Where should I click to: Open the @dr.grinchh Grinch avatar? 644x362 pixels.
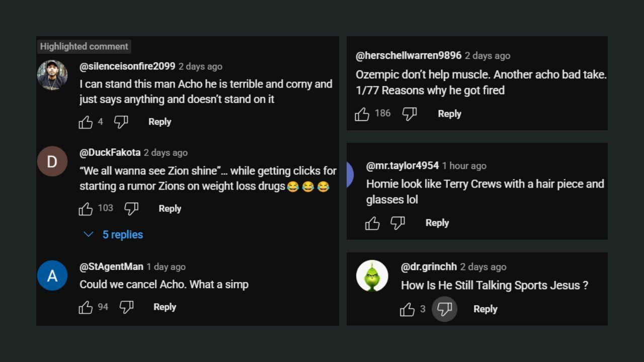click(372, 276)
